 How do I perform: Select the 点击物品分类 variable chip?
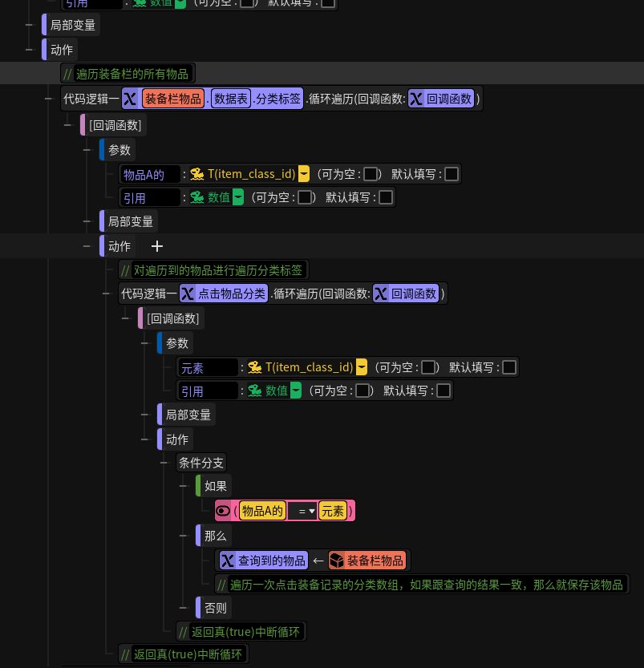[x=224, y=294]
